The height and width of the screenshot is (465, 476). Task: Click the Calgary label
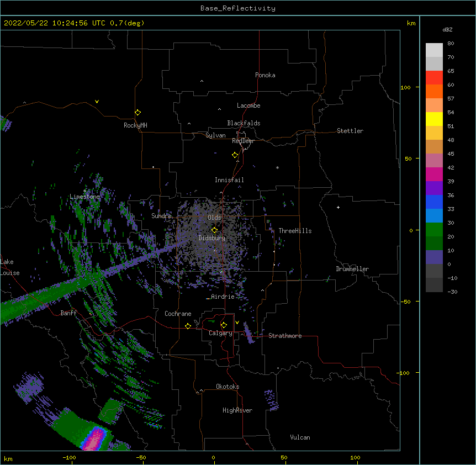[x=220, y=333]
